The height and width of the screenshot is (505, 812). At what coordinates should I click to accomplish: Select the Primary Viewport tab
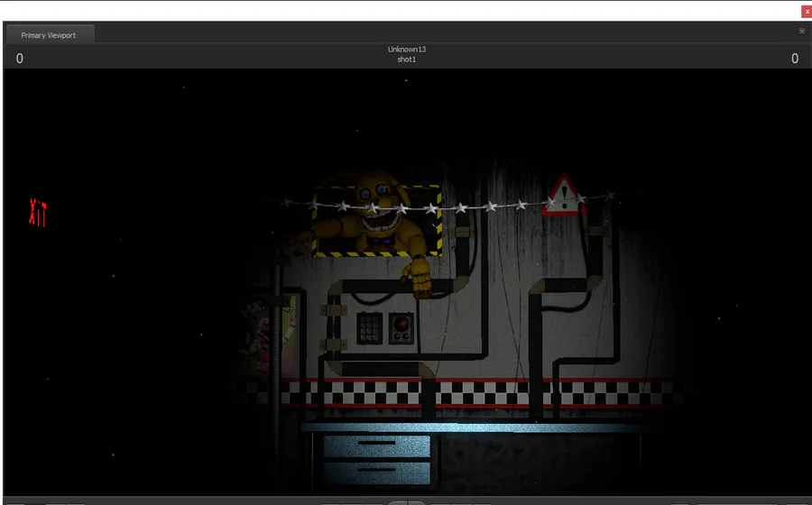coord(49,34)
